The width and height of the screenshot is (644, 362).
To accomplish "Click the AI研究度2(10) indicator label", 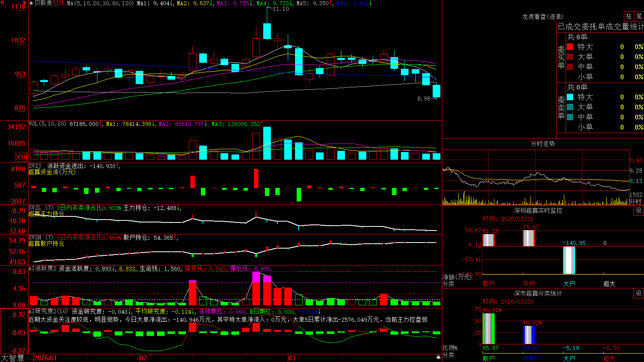I will [48, 311].
